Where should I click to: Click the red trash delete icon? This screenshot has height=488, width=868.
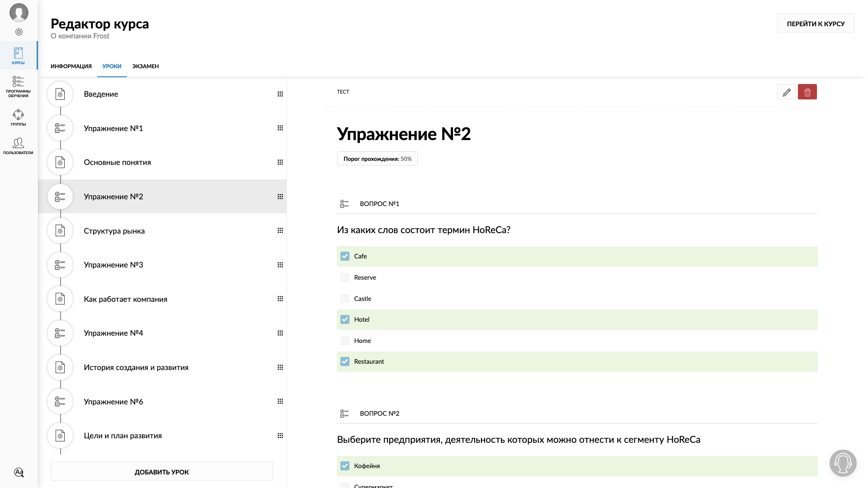pyautogui.click(x=807, y=92)
